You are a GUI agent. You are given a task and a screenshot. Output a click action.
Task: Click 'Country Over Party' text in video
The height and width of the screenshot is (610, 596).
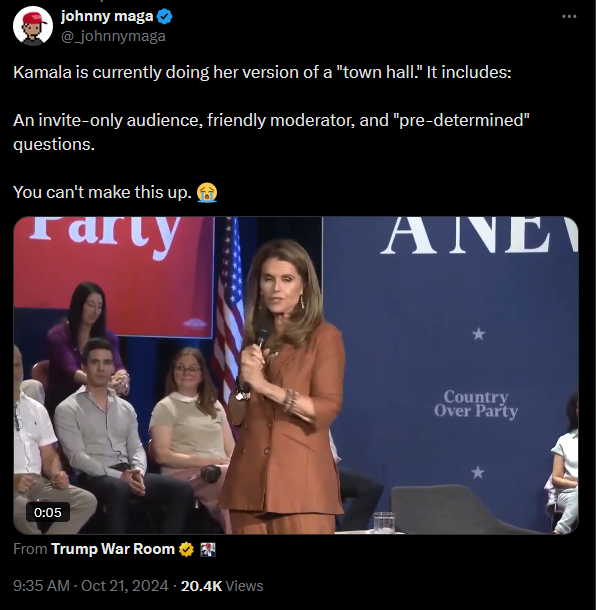pos(476,404)
